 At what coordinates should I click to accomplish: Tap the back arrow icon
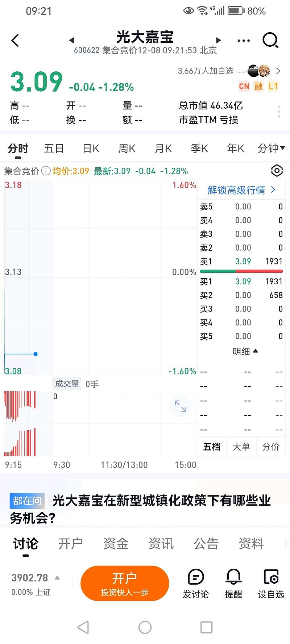click(15, 40)
